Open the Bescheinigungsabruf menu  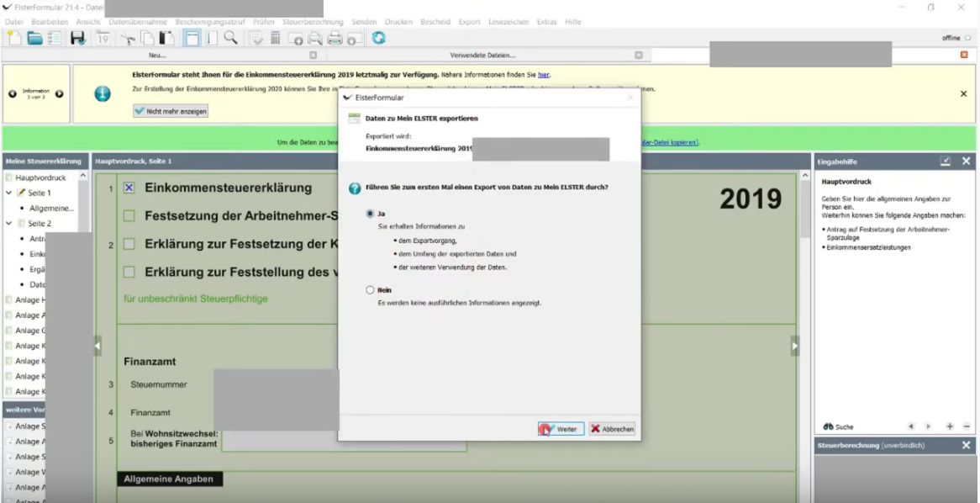tap(210, 22)
